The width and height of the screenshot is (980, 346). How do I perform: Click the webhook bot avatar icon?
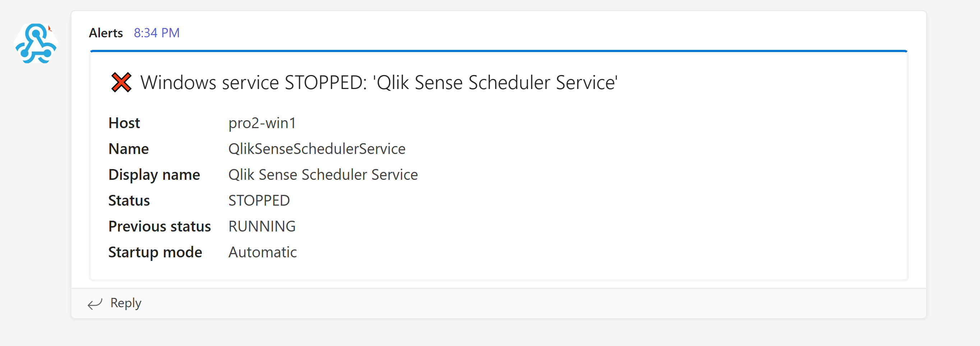(x=36, y=43)
